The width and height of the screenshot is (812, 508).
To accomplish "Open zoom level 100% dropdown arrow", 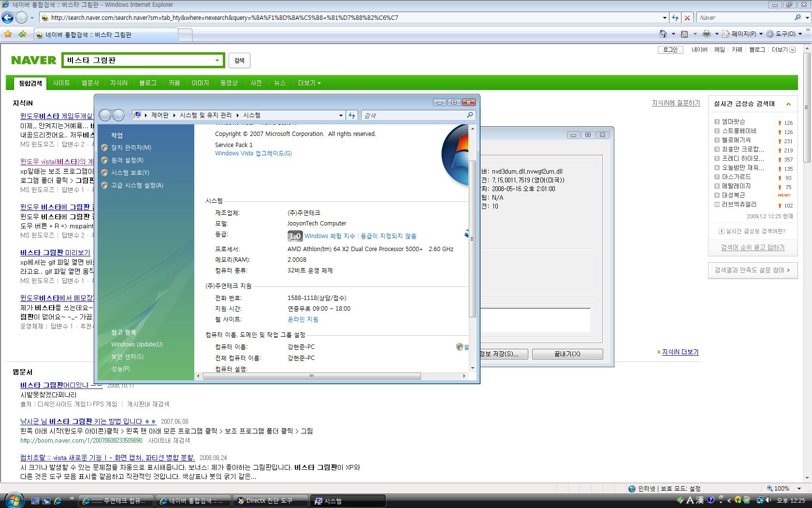I will [x=799, y=489].
